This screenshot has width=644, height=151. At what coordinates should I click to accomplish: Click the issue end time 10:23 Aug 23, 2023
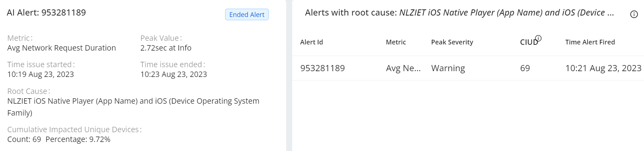[174, 74]
